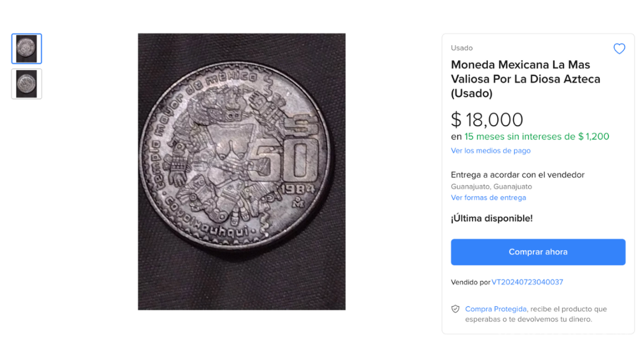The height and width of the screenshot is (362, 644).
Task: Select the second coin thumbnail
Action: click(x=26, y=84)
